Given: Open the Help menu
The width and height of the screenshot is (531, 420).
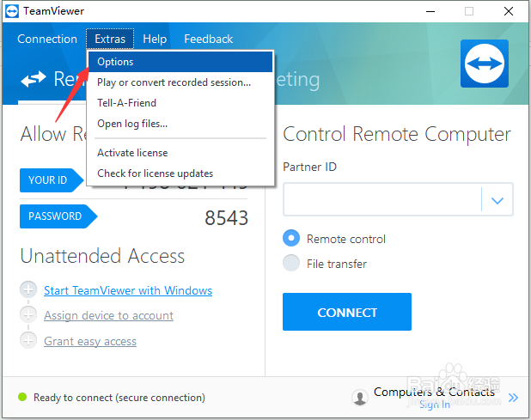Looking at the screenshot, I should 155,39.
